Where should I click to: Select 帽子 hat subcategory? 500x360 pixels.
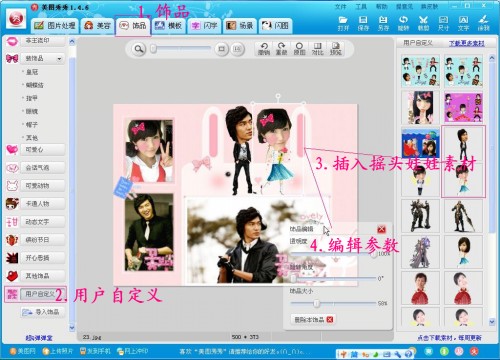32,125
